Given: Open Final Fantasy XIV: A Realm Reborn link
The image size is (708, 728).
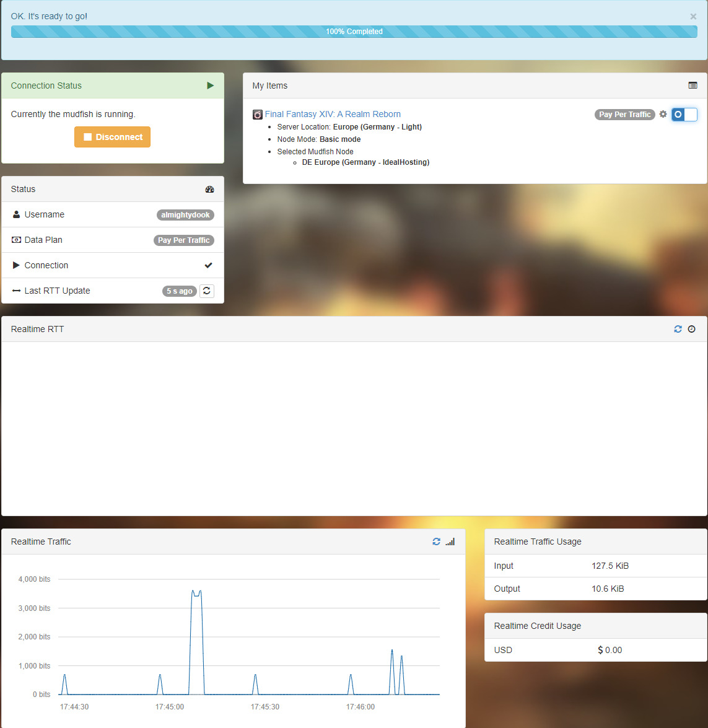Looking at the screenshot, I should click(x=333, y=114).
